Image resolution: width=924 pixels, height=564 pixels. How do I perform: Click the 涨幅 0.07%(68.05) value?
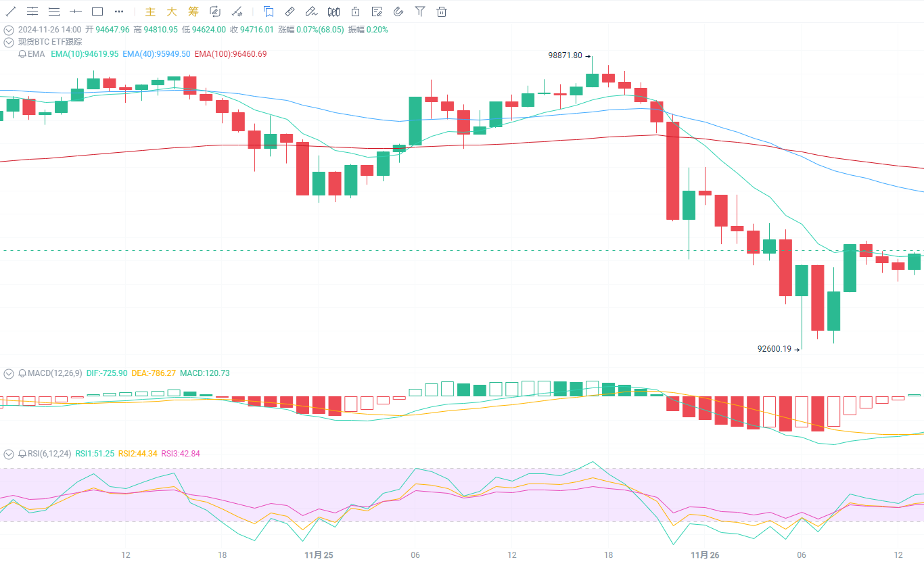(x=311, y=30)
